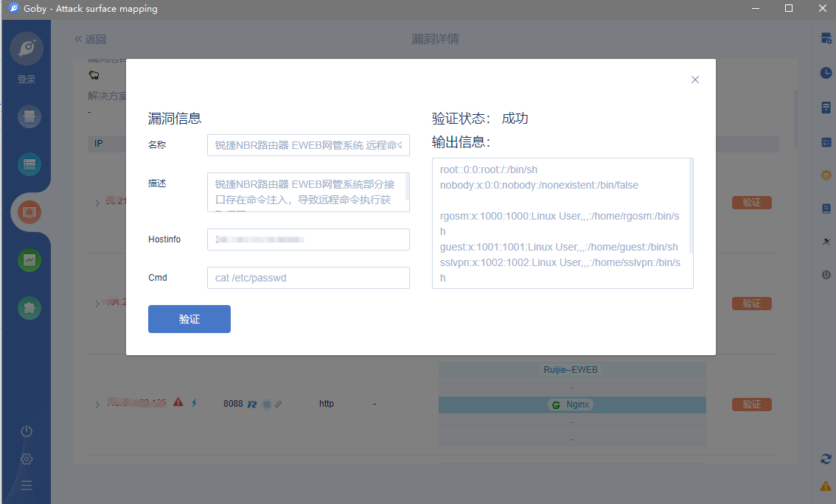Click the power icon in left sidebar
The height and width of the screenshot is (504, 836).
point(27,432)
